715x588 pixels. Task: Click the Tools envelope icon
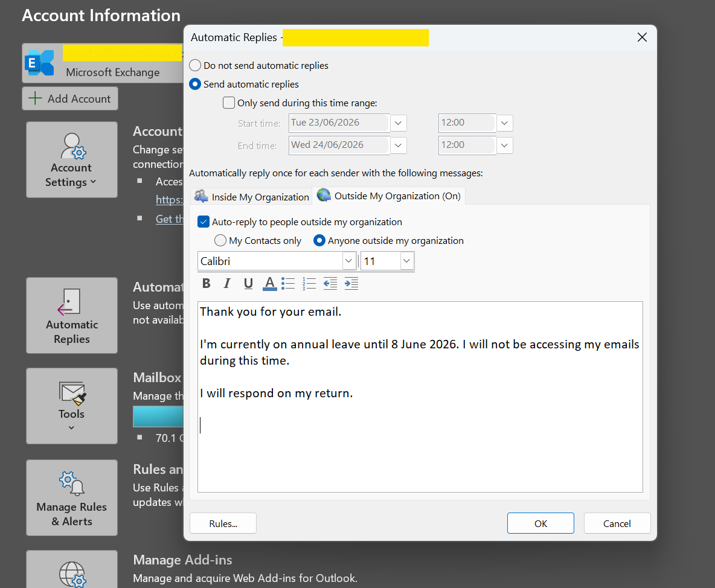[x=72, y=393]
